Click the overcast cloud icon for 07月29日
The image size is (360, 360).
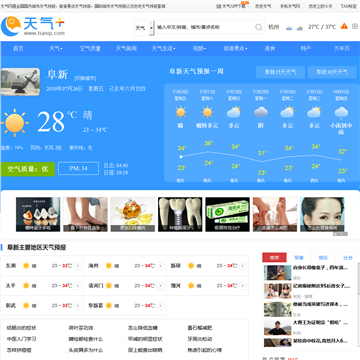coord(261,112)
